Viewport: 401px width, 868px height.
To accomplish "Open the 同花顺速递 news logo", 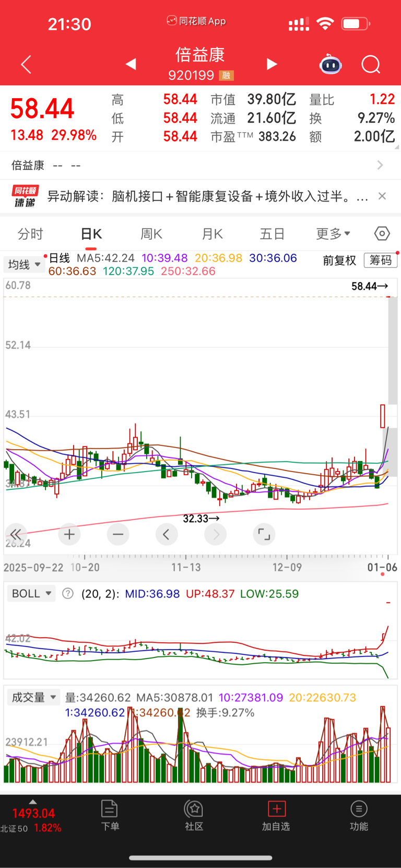I will pyautogui.click(x=25, y=196).
